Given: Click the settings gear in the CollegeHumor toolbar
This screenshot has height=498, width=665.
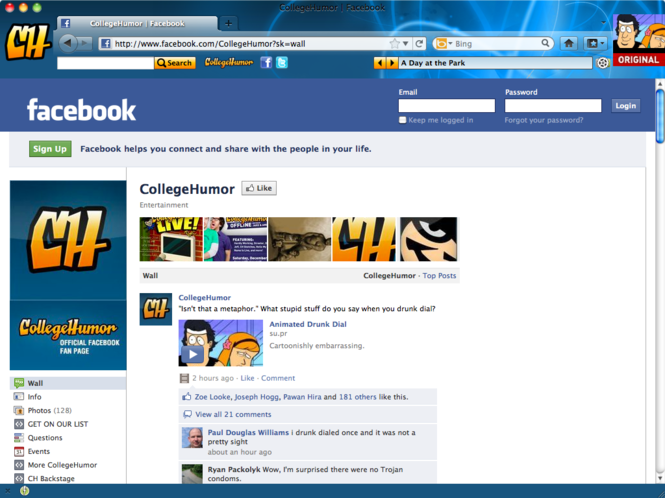Looking at the screenshot, I should tap(603, 63).
